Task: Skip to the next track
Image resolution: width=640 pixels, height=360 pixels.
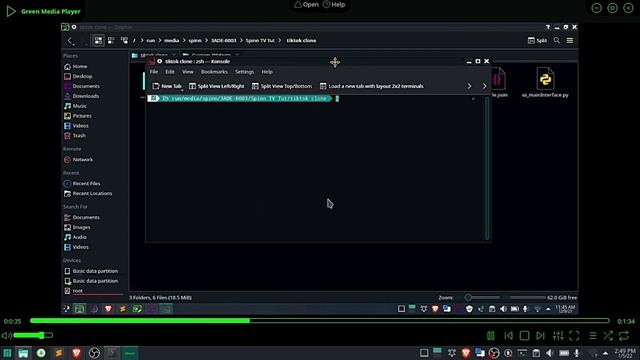Action: tap(540, 336)
